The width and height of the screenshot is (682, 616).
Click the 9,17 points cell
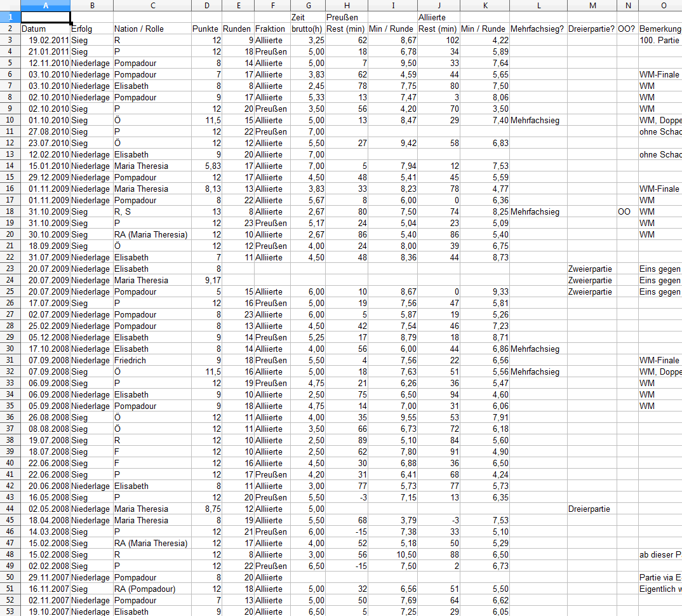(x=206, y=280)
